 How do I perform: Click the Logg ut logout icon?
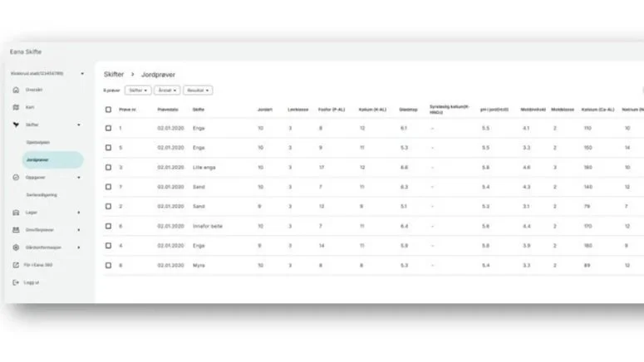click(x=16, y=282)
